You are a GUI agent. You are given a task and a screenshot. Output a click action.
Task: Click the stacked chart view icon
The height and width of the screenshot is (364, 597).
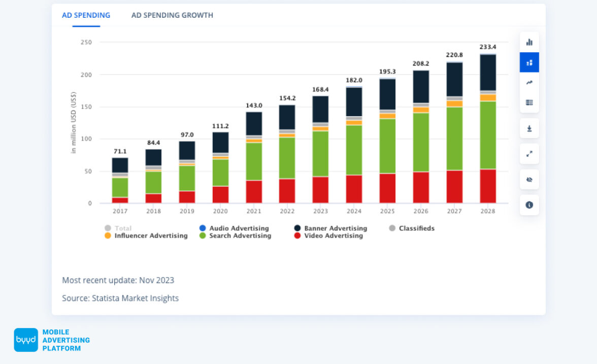tap(529, 62)
